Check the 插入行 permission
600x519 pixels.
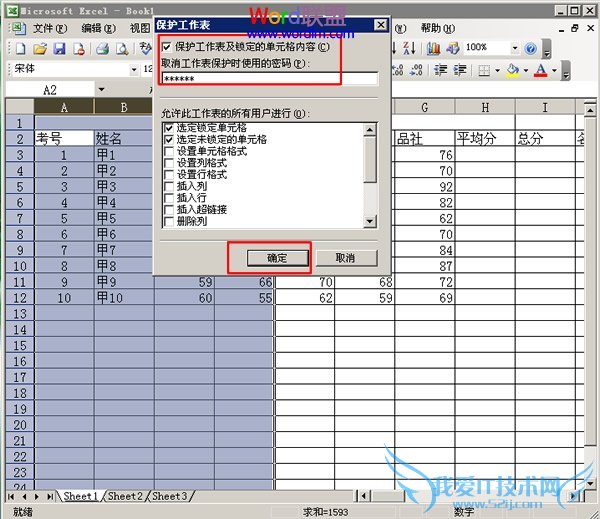tap(169, 198)
